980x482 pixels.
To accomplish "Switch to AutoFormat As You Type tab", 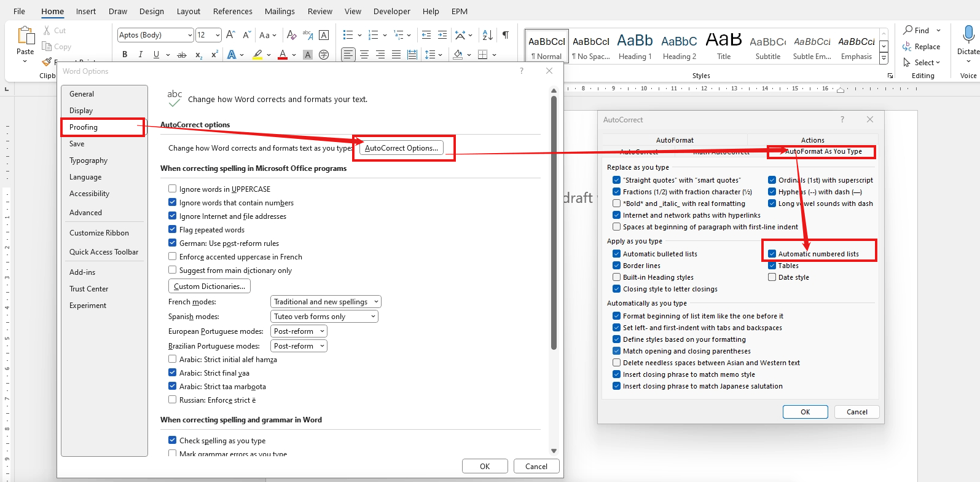I will point(823,151).
